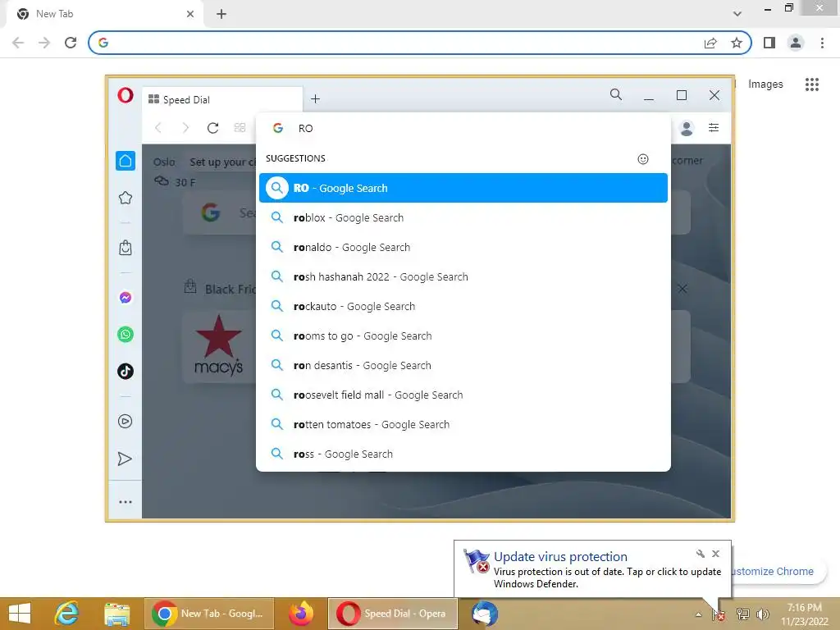Show hidden icons in system tray
The image size is (840, 630).
point(699,614)
